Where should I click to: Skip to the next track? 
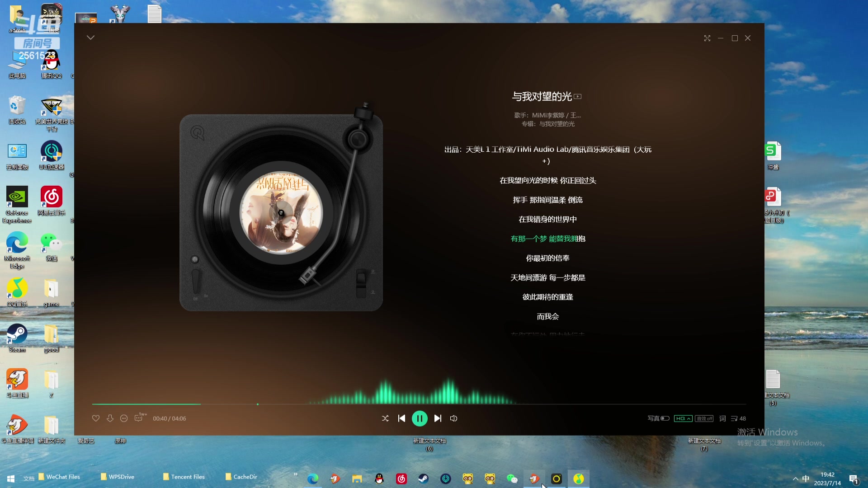coord(438,418)
